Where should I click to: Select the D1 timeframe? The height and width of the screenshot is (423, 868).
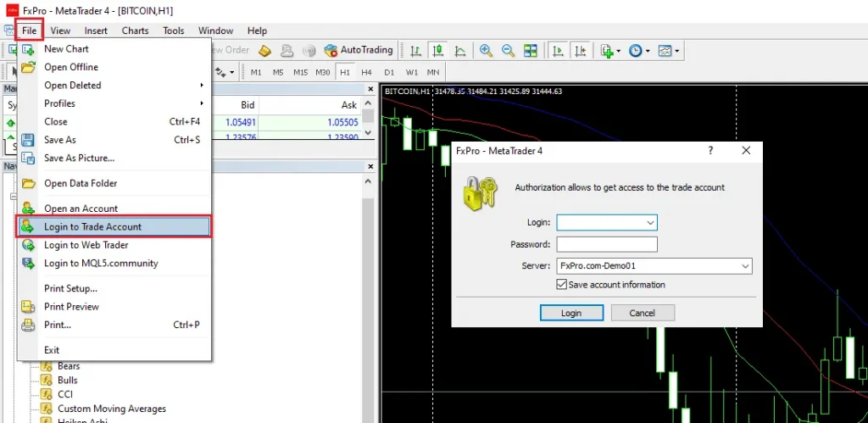tap(389, 73)
